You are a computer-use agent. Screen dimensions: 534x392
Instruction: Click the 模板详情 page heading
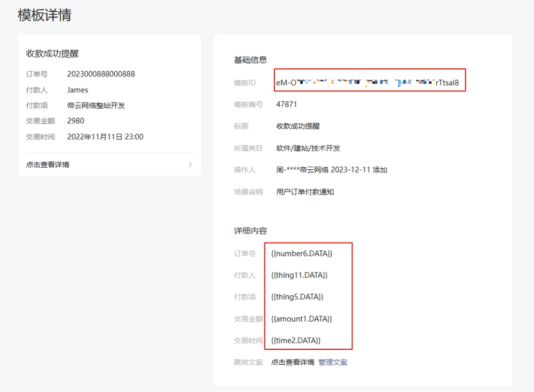[x=45, y=15]
